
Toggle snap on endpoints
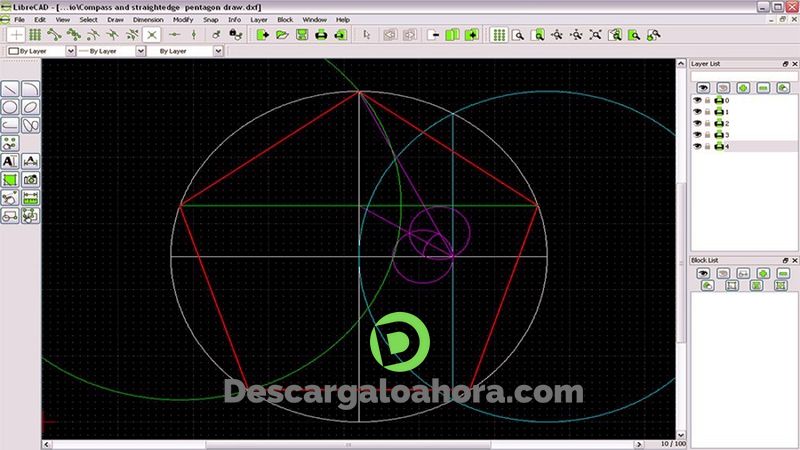point(54,35)
